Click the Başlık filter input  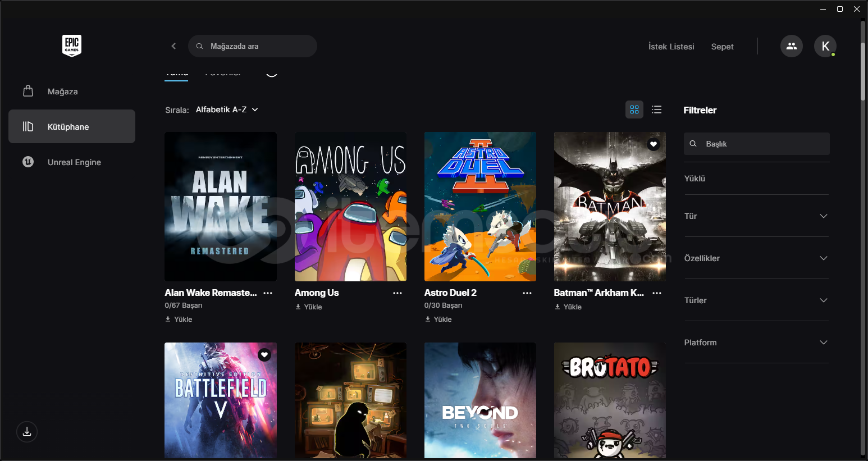[x=756, y=144]
